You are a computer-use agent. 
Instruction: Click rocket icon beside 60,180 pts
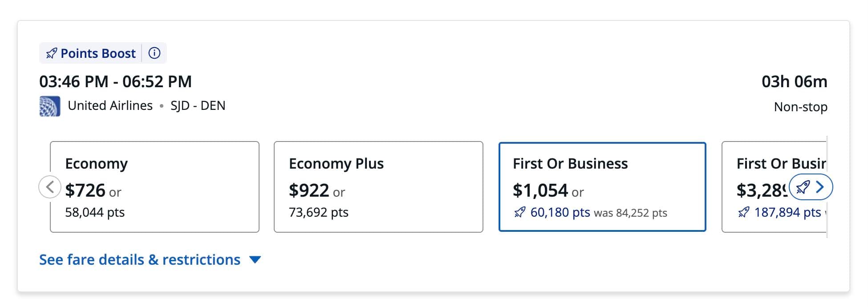[x=519, y=213]
